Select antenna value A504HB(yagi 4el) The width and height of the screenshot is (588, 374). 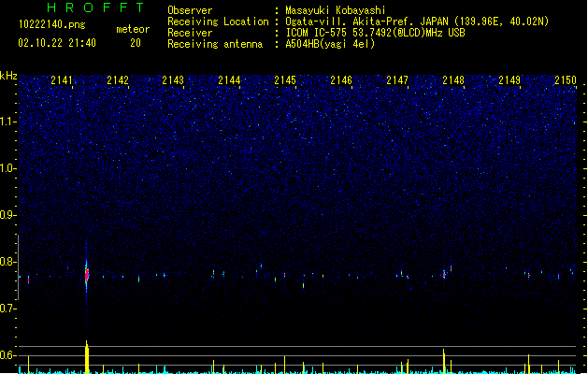(330, 44)
